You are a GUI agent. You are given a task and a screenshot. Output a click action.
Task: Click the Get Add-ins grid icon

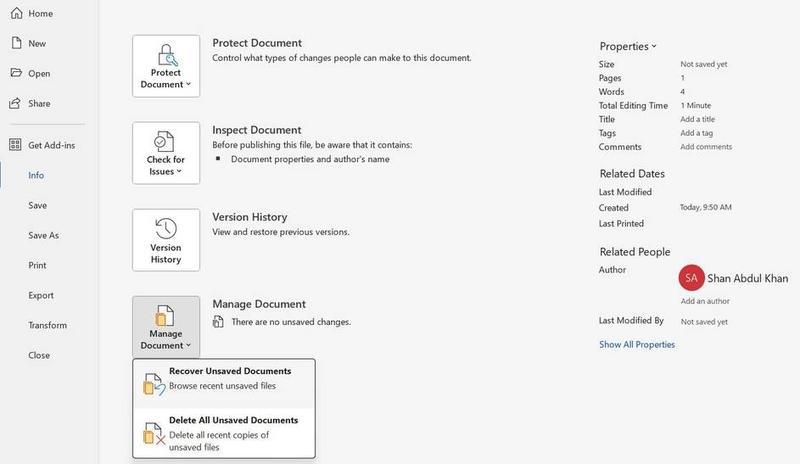pos(15,145)
